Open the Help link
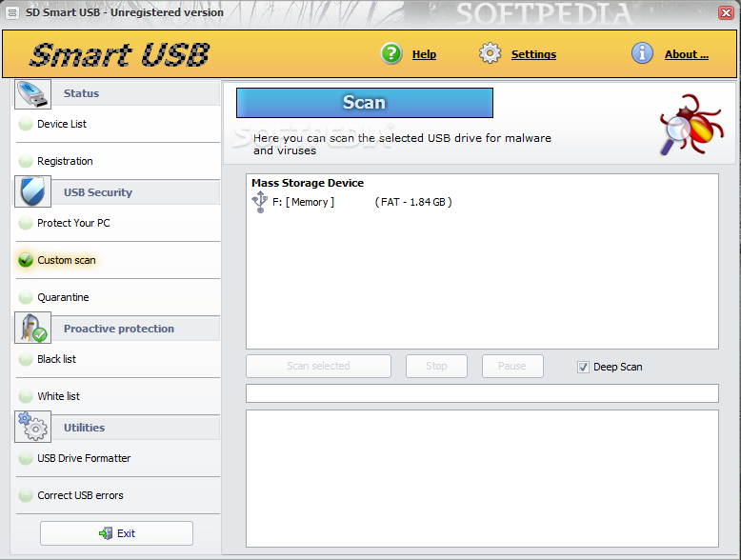 [x=424, y=54]
